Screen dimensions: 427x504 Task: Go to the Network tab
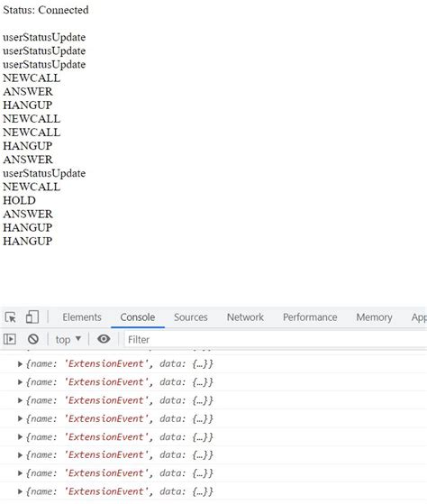click(245, 317)
